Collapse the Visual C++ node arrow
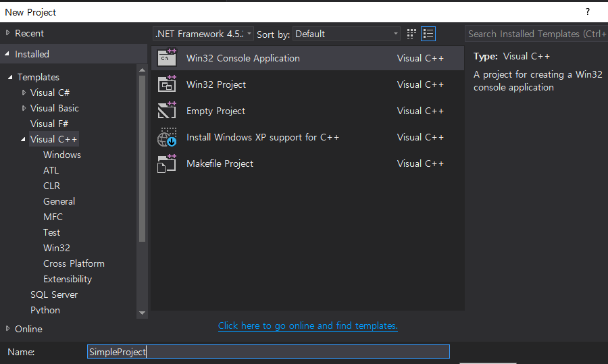This screenshot has height=364, width=608. [x=23, y=139]
